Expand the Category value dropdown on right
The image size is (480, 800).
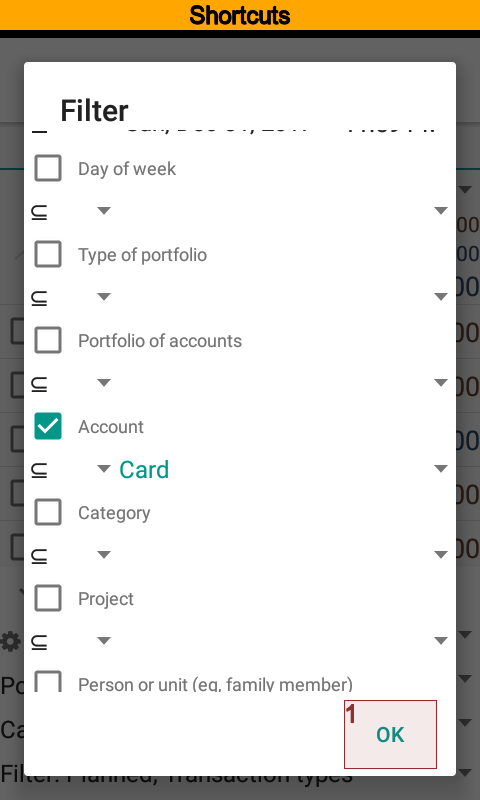(441, 555)
